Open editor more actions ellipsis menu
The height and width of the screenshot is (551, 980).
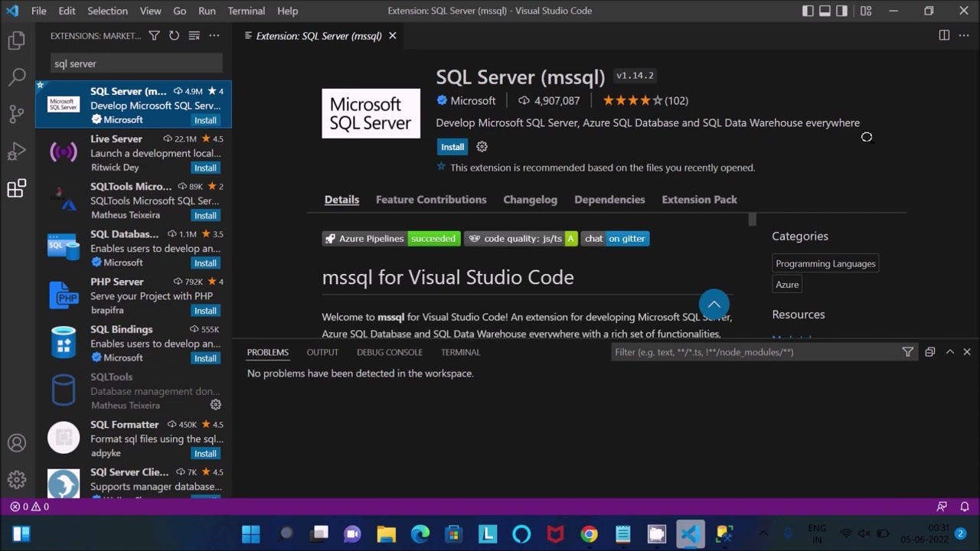[x=964, y=36]
